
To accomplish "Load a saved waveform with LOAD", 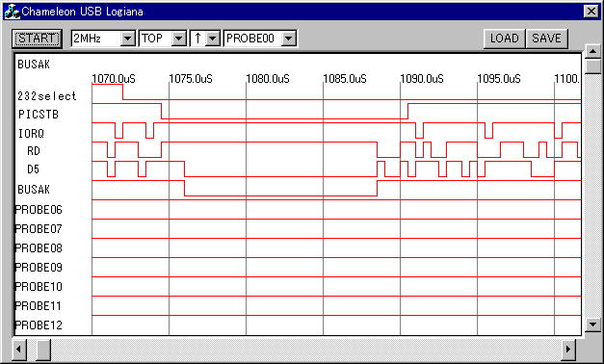I will coord(504,39).
